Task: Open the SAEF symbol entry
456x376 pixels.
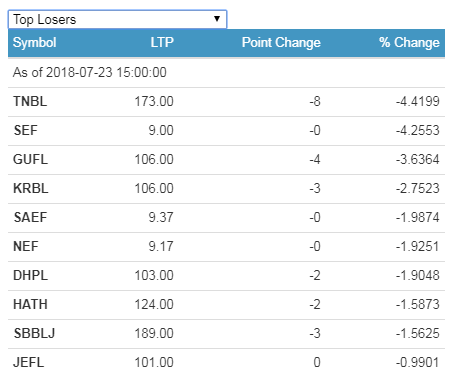Action: point(30,217)
